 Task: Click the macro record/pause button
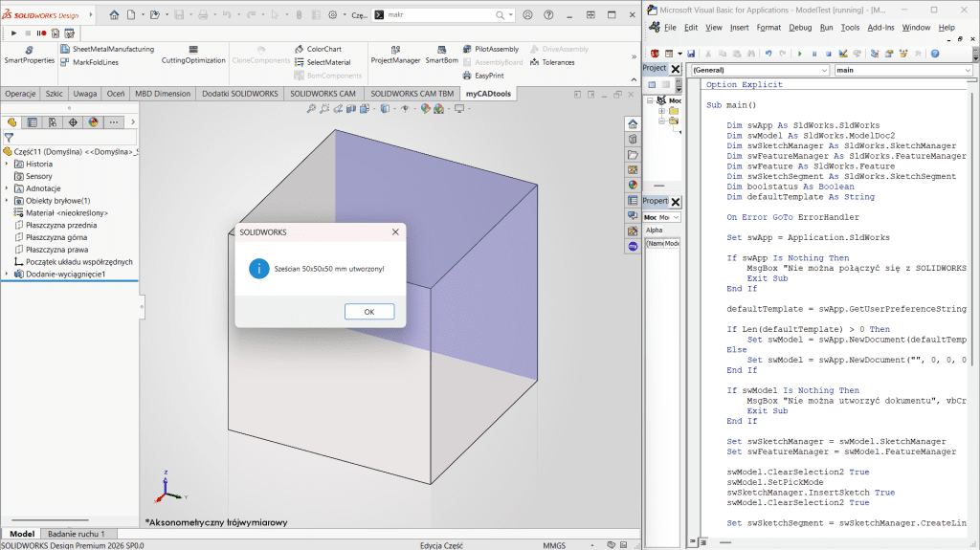pyautogui.click(x=41, y=33)
